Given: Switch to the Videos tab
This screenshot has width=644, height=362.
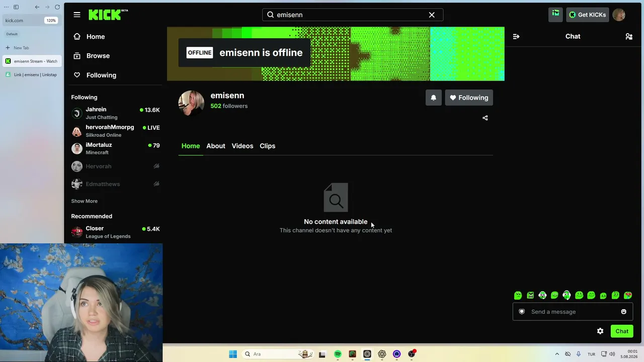Looking at the screenshot, I should (x=243, y=146).
